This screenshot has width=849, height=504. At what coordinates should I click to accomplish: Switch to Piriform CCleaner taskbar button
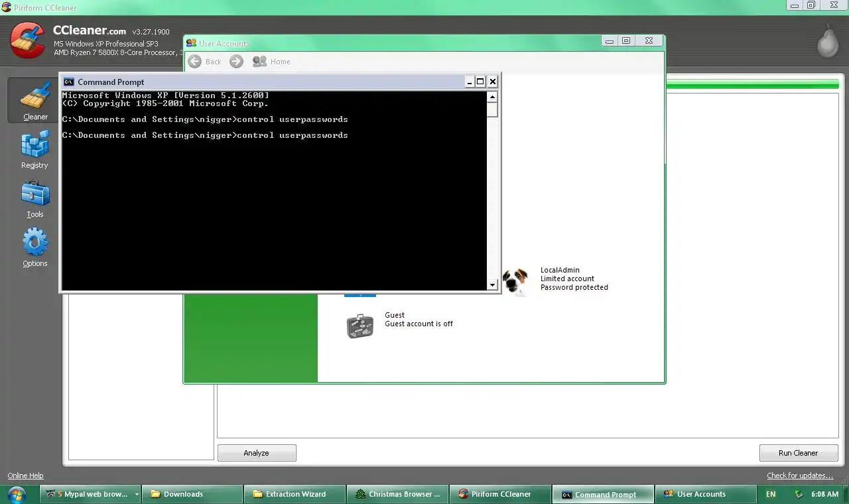tap(501, 494)
